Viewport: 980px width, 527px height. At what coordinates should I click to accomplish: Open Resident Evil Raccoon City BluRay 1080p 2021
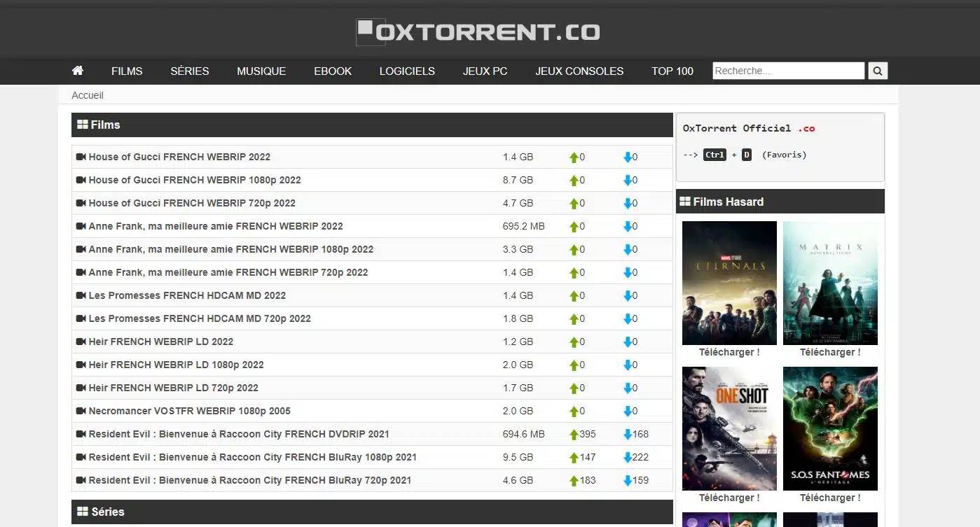[253, 457]
